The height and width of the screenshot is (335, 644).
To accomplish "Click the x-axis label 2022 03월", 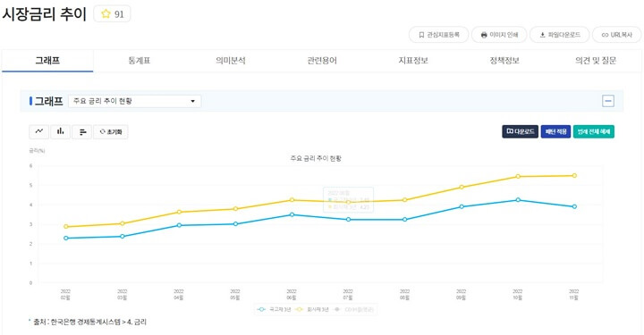I will (123, 295).
